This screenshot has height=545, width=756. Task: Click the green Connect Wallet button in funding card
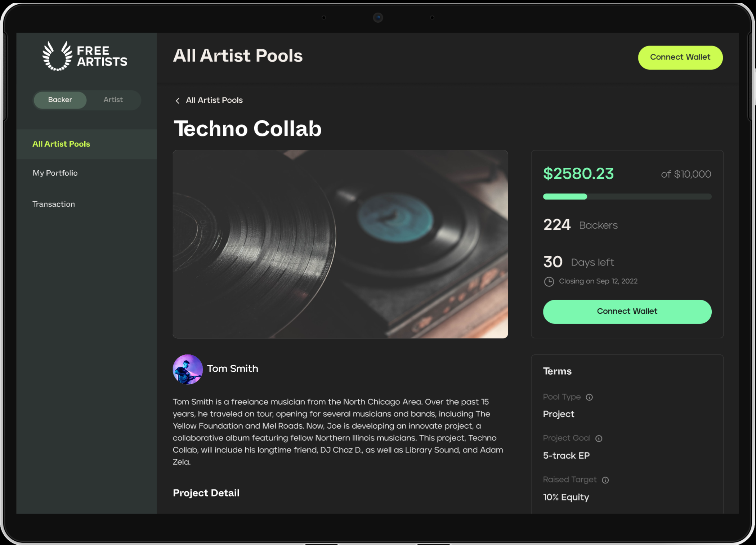[627, 312]
